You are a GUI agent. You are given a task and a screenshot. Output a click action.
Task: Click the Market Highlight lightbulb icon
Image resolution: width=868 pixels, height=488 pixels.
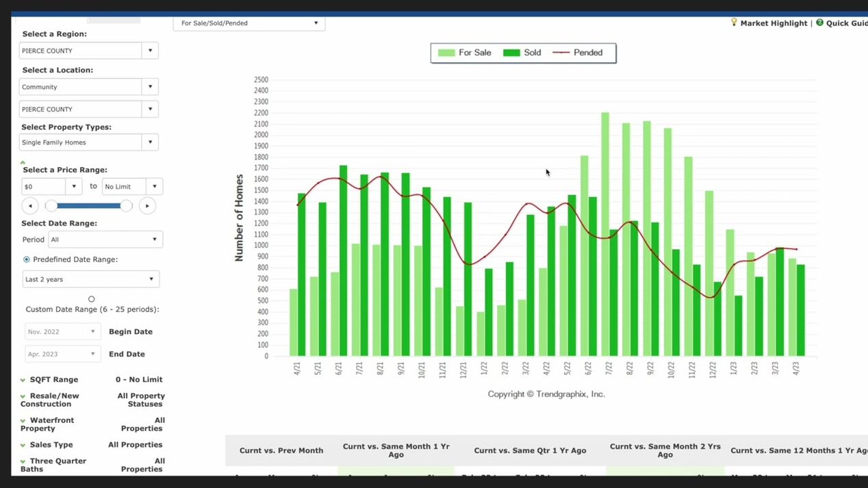734,23
